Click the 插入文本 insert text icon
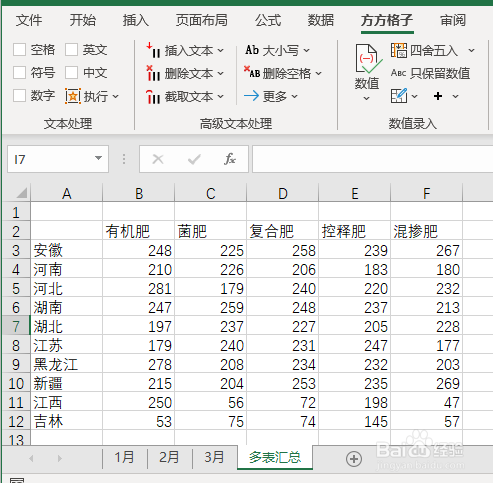Image resolution: width=493 pixels, height=483 pixels. pos(153,50)
